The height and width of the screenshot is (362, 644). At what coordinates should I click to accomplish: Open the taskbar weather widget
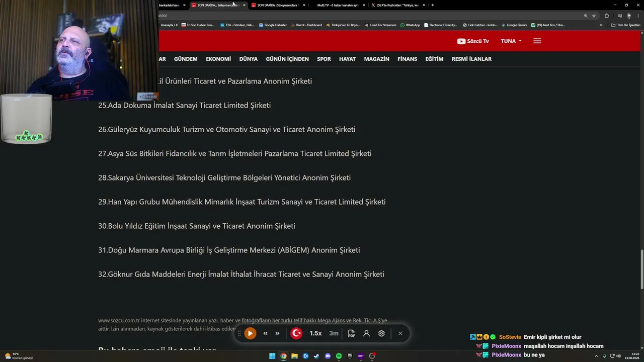pos(19,356)
